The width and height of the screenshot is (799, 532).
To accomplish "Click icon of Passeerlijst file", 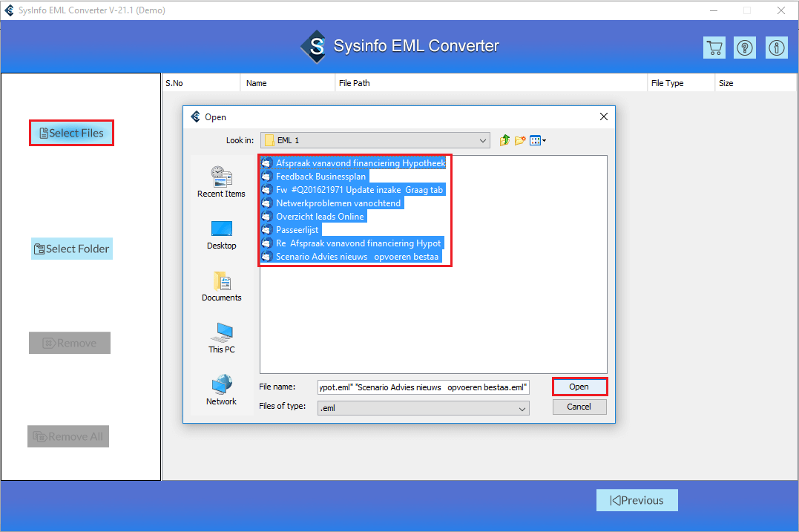I will pyautogui.click(x=266, y=229).
